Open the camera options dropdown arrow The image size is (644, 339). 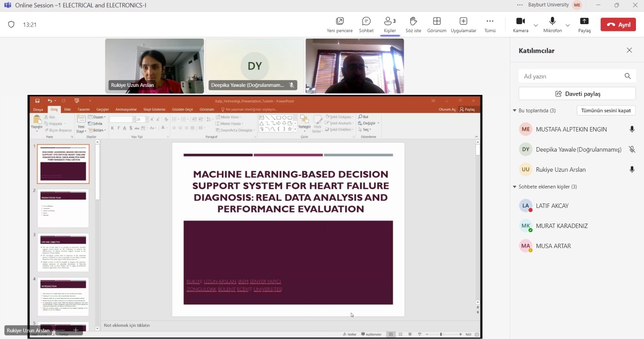536,25
